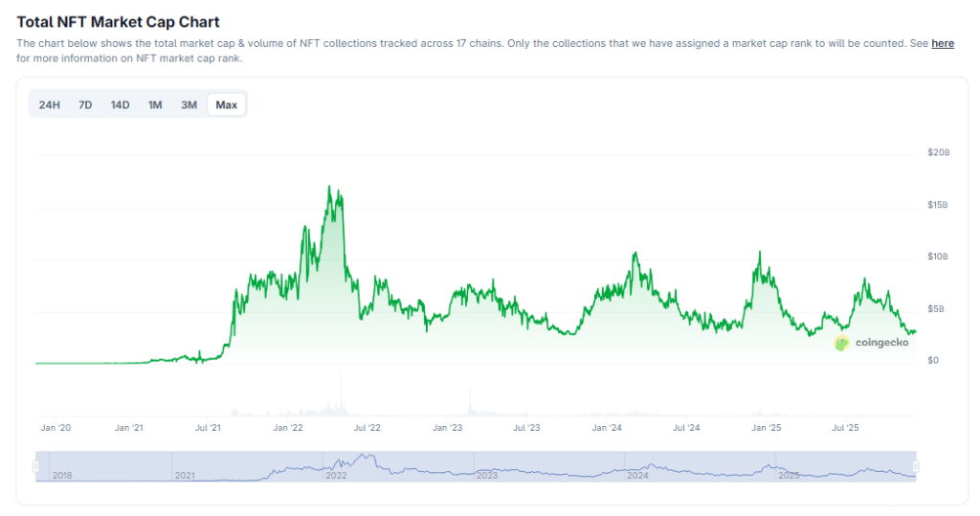Click 2022 in the range navigator
This screenshot has height=516, width=980.
[x=336, y=475]
